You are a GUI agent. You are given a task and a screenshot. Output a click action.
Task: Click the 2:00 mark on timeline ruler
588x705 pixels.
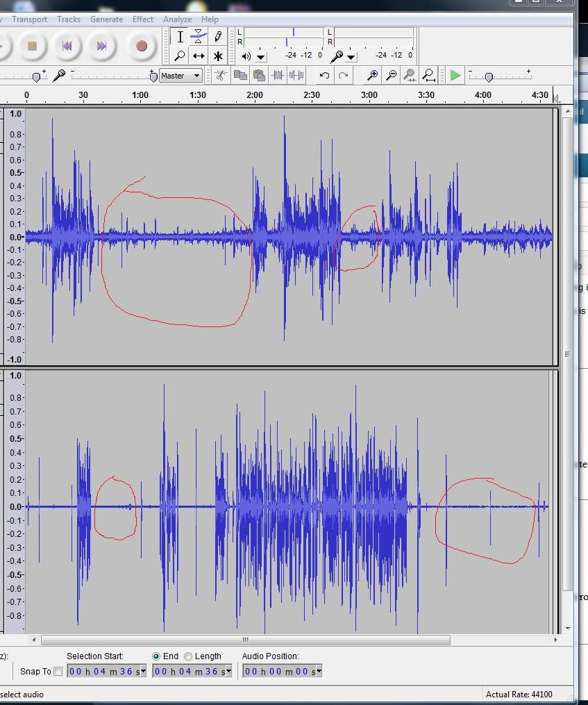[255, 95]
